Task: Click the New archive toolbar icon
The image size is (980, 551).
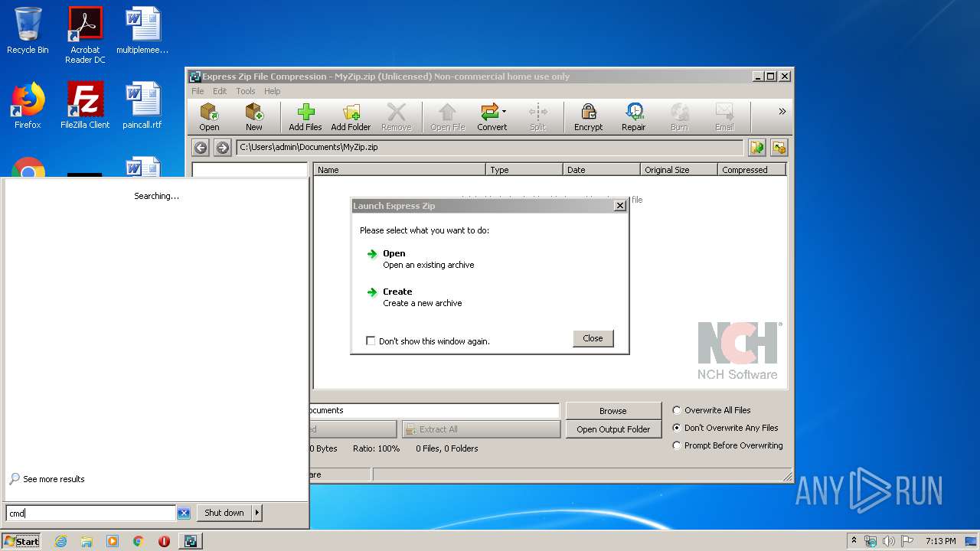Action: [x=253, y=117]
